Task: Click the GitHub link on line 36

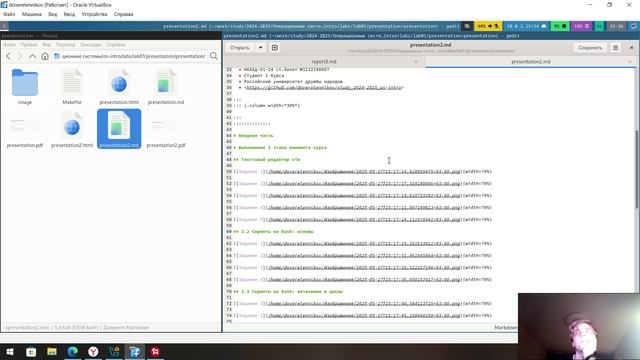Action: tap(324, 87)
